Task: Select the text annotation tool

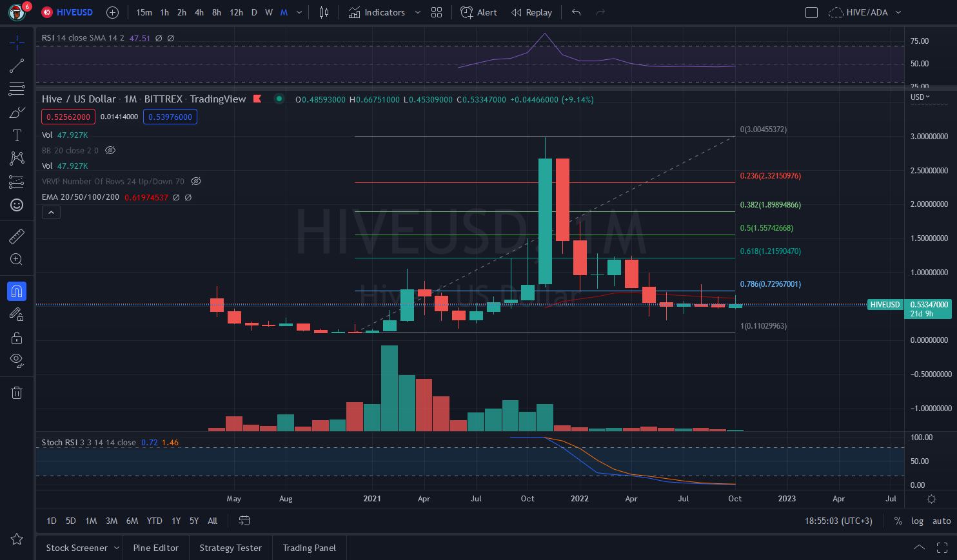Action: [x=17, y=135]
